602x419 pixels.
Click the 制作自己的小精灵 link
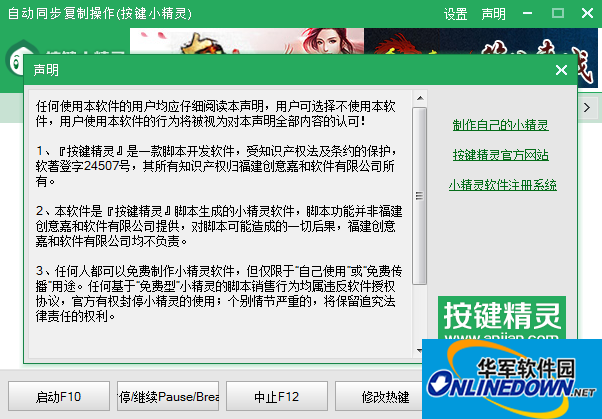[x=501, y=125]
